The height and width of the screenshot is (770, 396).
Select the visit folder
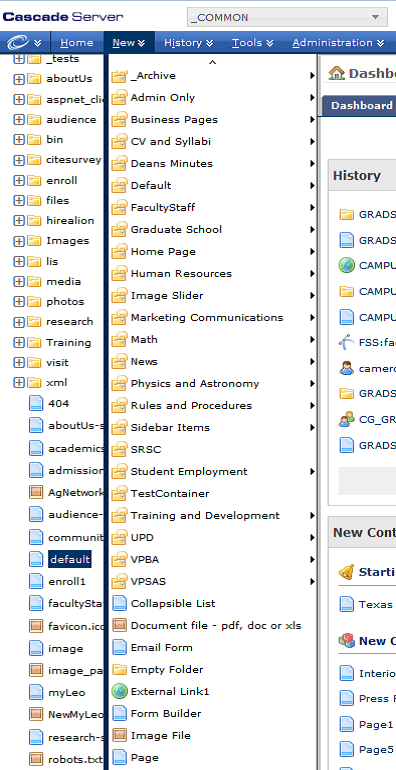(x=57, y=362)
